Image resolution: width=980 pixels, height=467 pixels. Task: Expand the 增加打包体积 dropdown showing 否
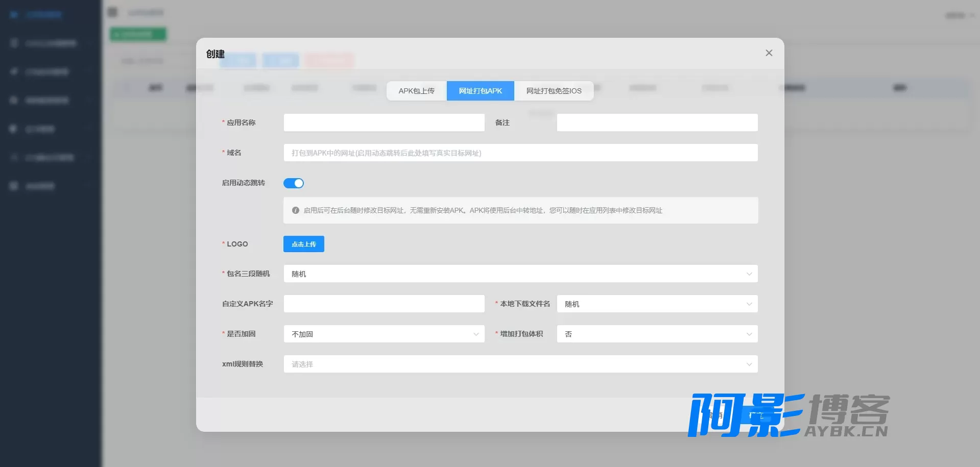(x=657, y=334)
